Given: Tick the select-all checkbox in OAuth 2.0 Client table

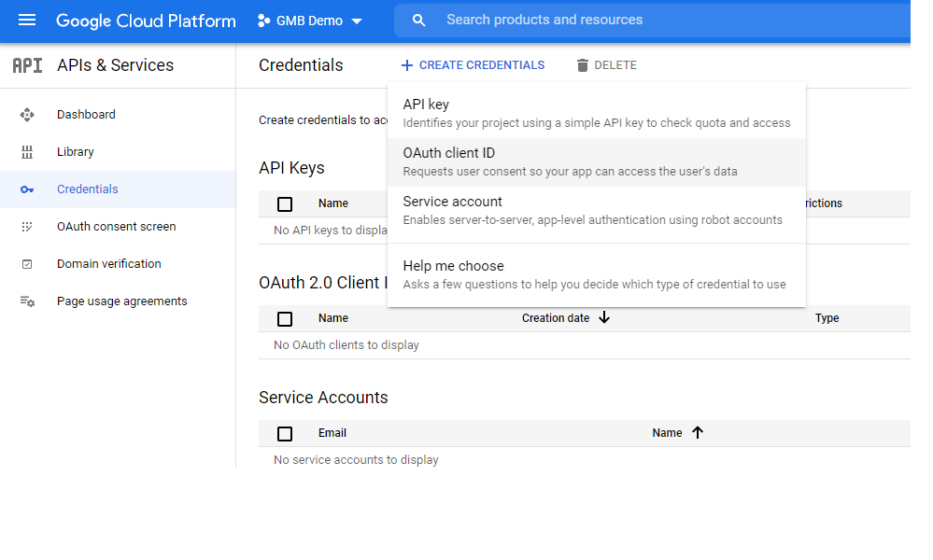Looking at the screenshot, I should tap(285, 319).
